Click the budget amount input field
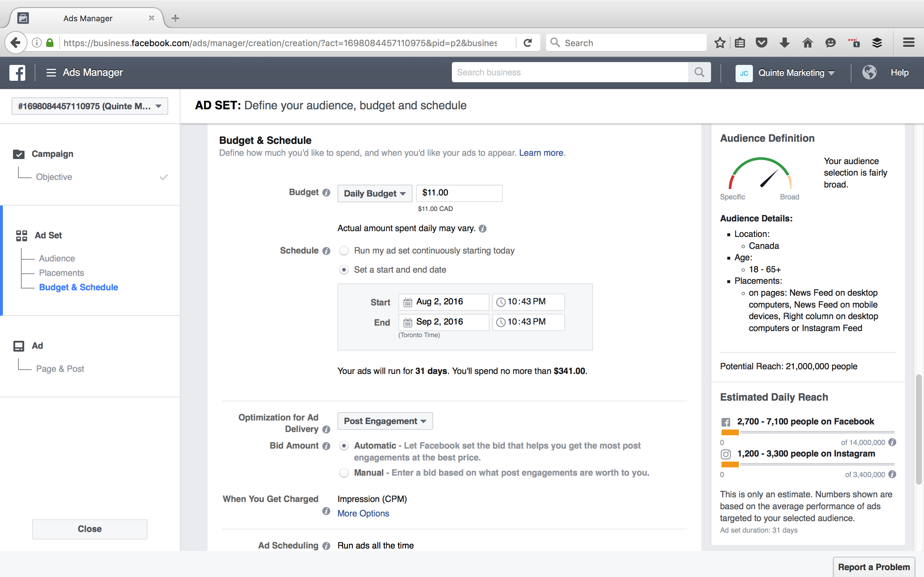 pos(459,193)
